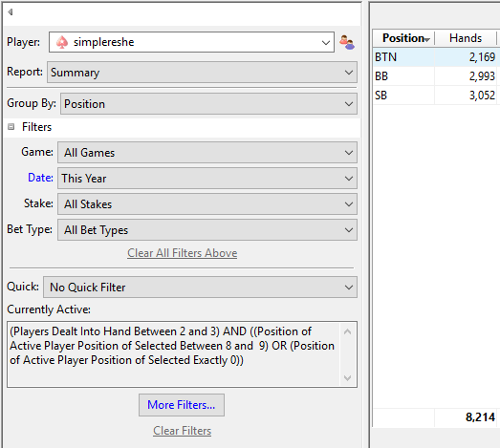Click the 8,214 total hands value
500x448 pixels.
click(480, 417)
